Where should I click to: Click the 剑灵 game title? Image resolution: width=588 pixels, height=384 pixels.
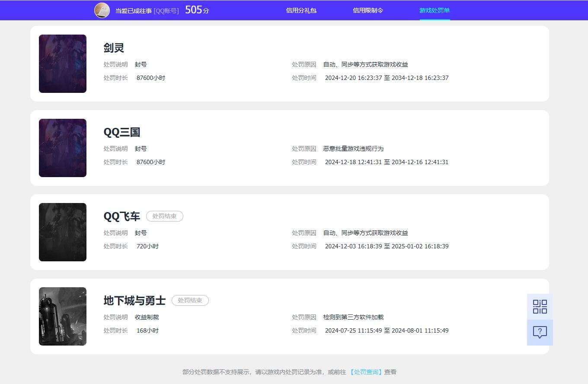[x=114, y=48]
